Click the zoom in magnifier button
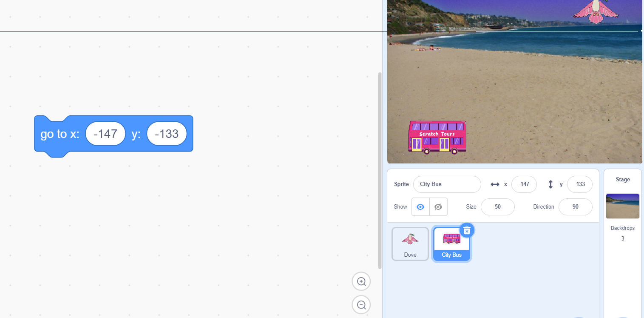This screenshot has width=644, height=318. pos(361,281)
